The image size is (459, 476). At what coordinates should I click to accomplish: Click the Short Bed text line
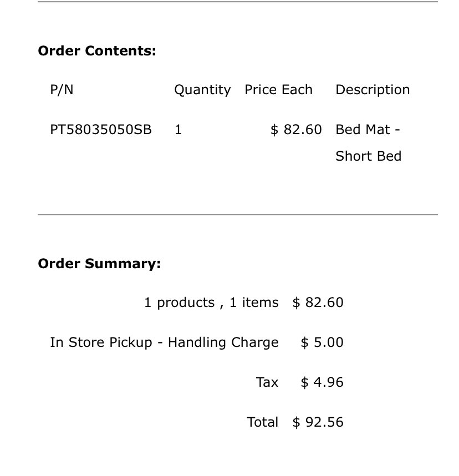pyautogui.click(x=369, y=156)
